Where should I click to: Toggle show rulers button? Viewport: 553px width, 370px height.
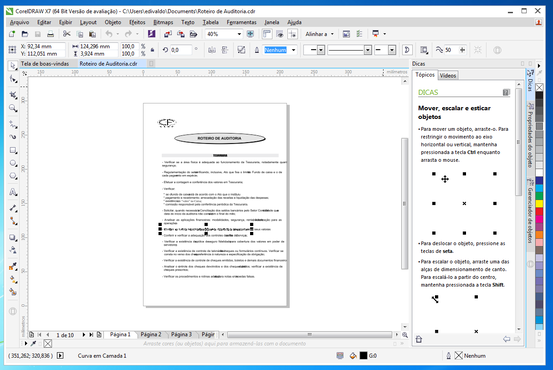(267, 34)
